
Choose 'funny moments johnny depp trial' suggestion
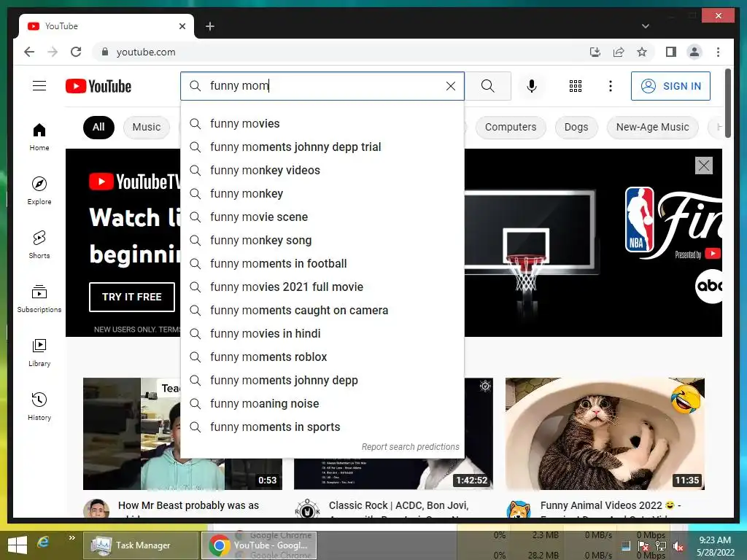[322, 147]
